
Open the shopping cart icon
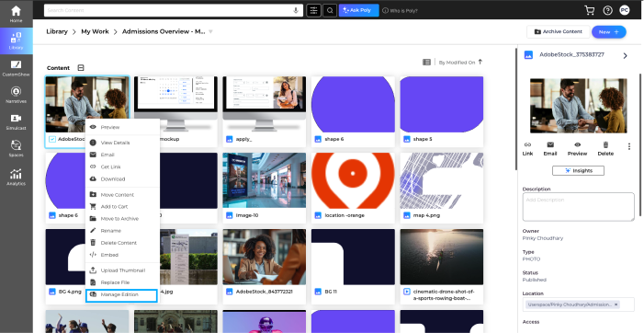click(x=590, y=11)
